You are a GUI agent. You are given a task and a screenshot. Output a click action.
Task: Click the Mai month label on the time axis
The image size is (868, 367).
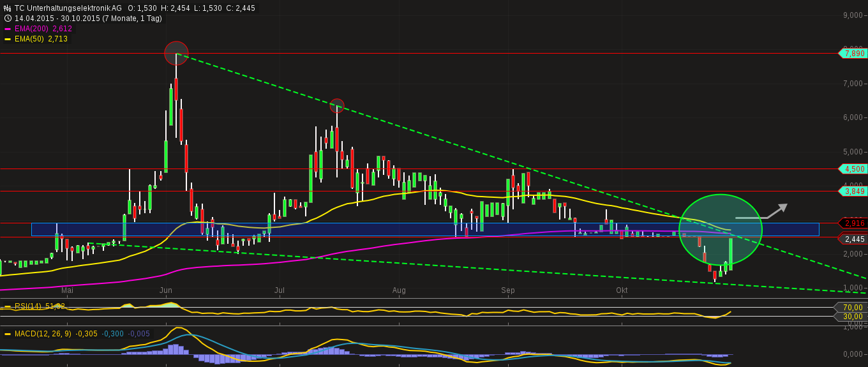(x=68, y=290)
